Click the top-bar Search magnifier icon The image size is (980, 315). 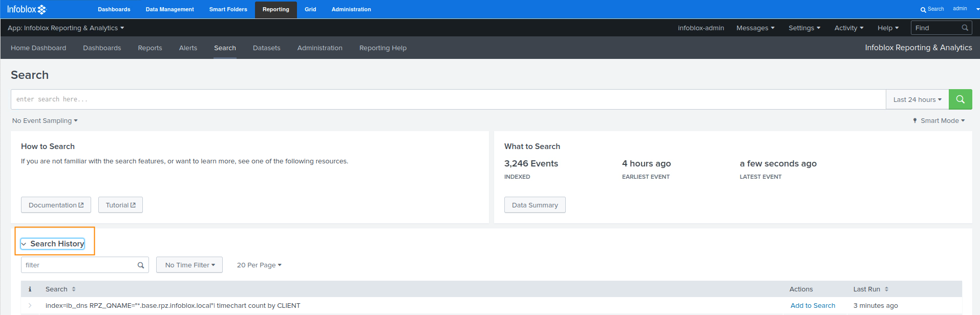(x=923, y=10)
